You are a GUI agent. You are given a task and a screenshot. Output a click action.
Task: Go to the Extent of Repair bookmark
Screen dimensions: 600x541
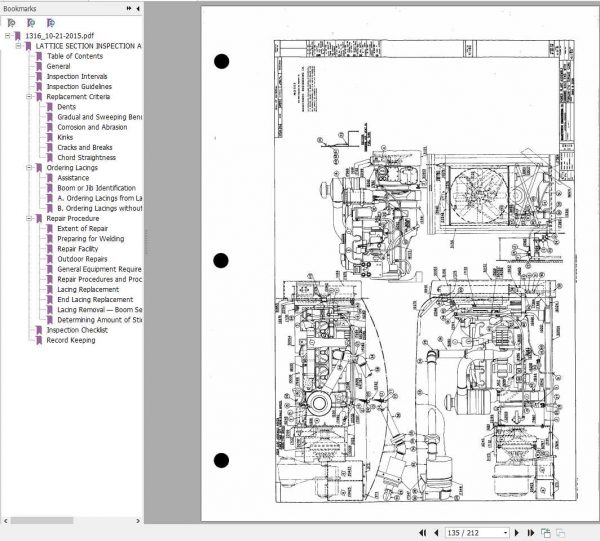coord(82,228)
